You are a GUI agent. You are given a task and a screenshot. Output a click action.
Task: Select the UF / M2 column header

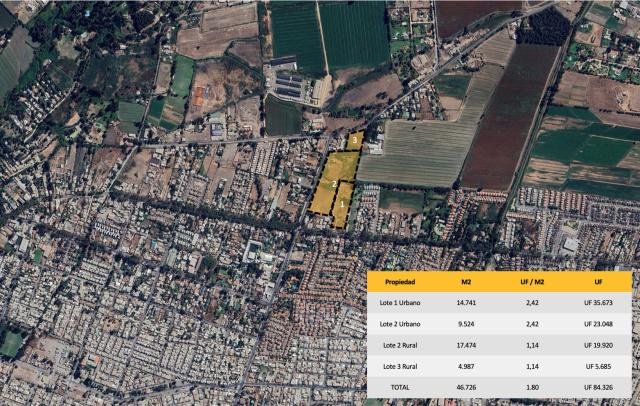click(531, 282)
